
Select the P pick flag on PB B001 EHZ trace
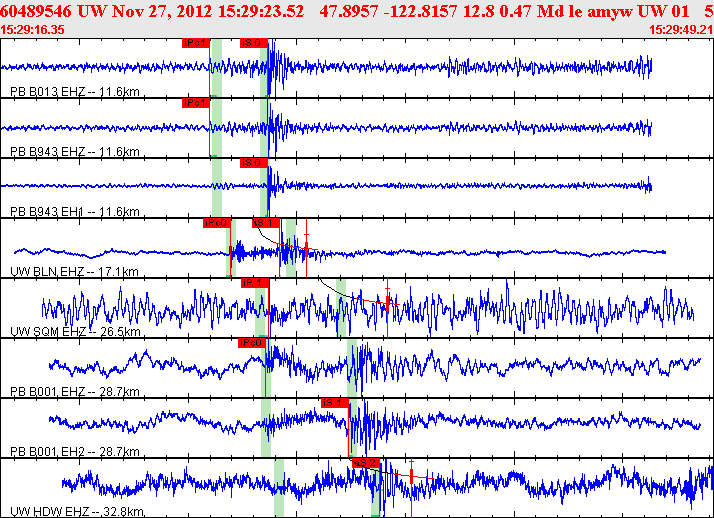251,343
